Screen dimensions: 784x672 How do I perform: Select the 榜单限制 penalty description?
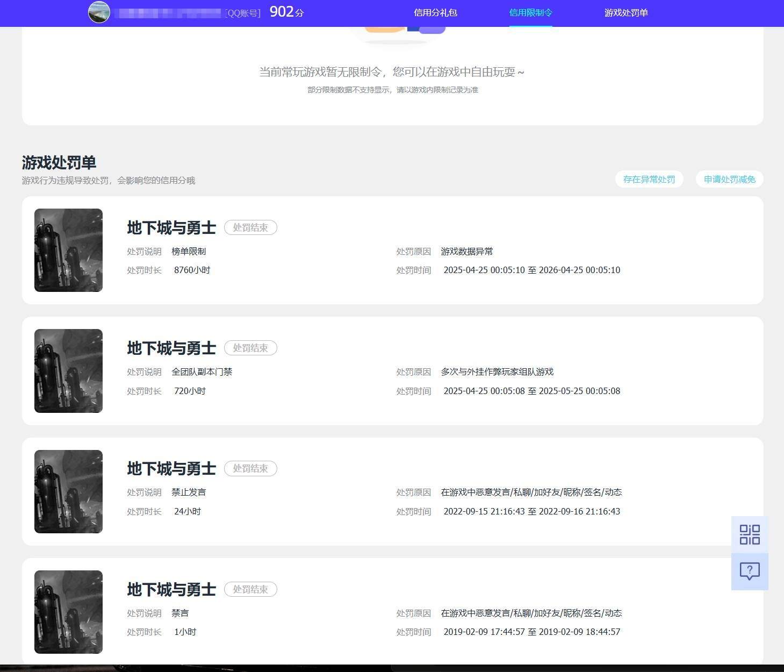(x=189, y=252)
